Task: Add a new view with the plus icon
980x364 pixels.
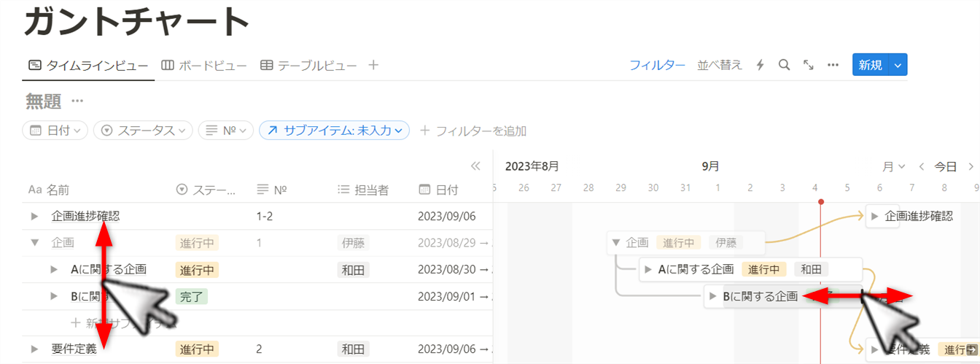Action: click(373, 65)
